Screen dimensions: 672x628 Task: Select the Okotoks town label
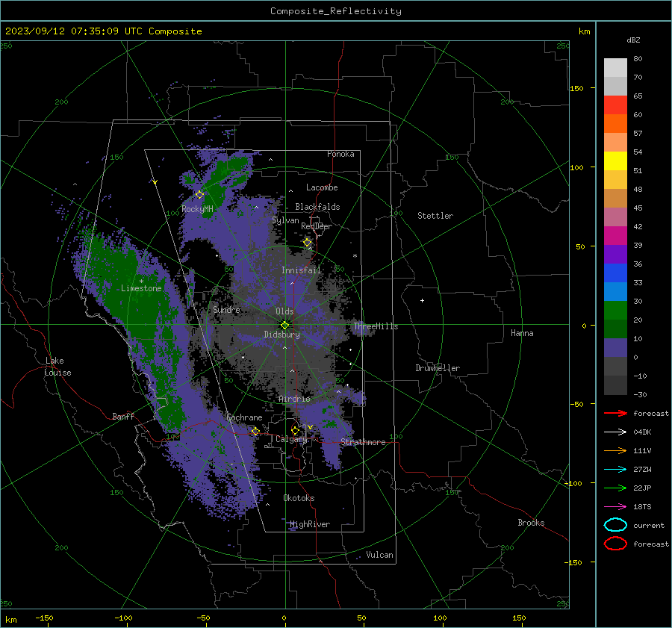pos(299,497)
